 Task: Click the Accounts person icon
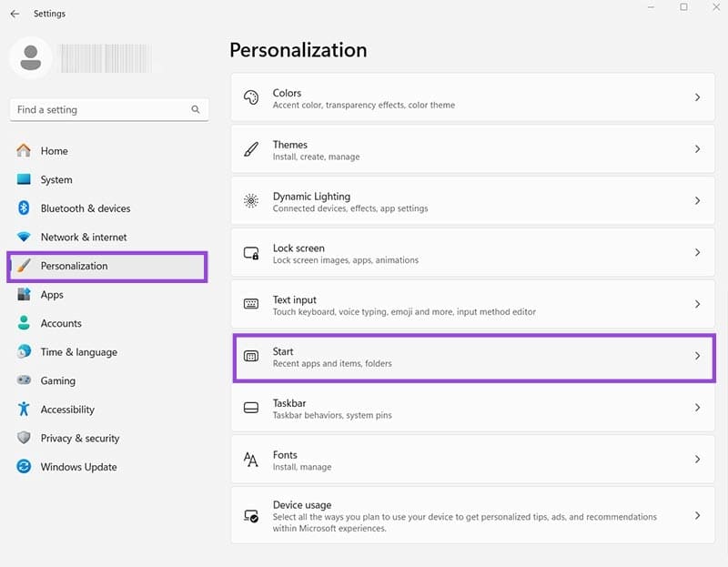24,323
